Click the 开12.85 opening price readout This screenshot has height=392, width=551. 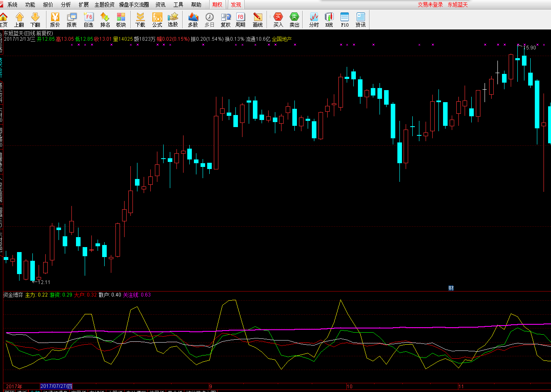pyautogui.click(x=46, y=39)
